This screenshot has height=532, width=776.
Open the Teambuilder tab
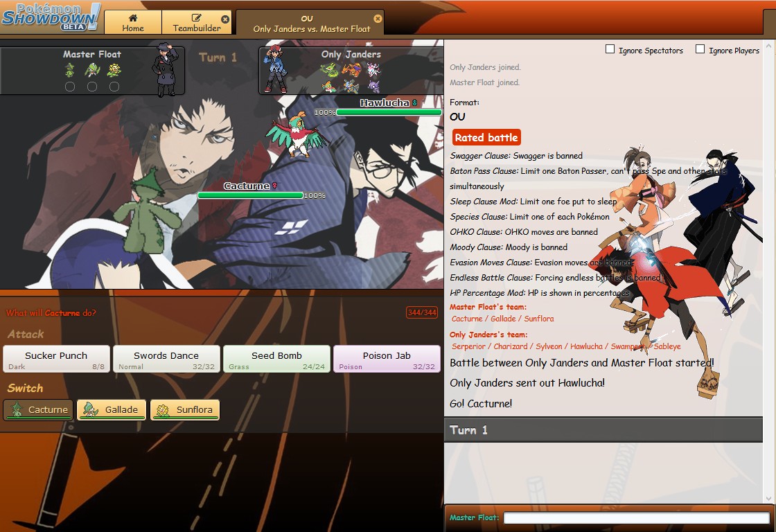pyautogui.click(x=197, y=23)
